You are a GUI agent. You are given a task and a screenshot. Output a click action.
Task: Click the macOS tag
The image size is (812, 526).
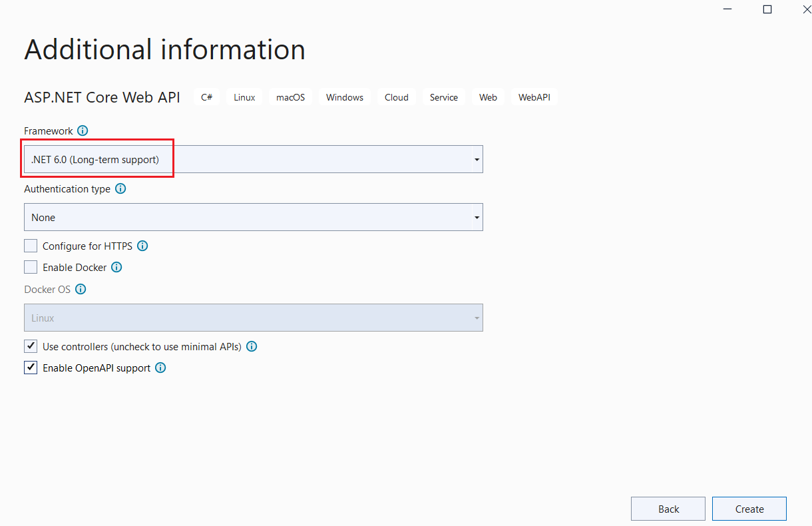click(x=290, y=97)
